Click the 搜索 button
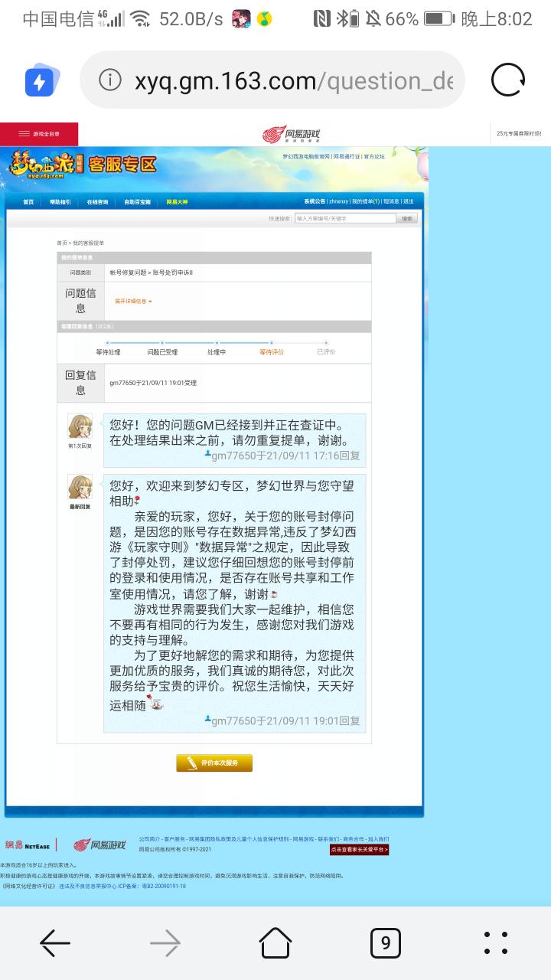 (407, 218)
